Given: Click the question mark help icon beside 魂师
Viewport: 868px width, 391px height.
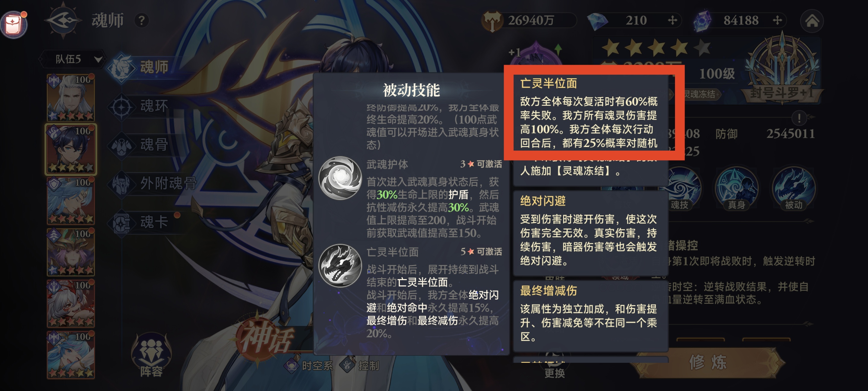Looking at the screenshot, I should (141, 21).
